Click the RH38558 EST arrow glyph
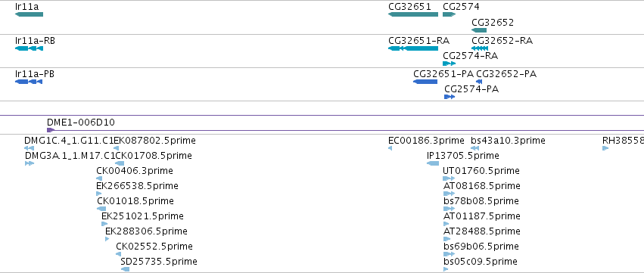The width and height of the screenshot is (644, 273). [x=605, y=148]
